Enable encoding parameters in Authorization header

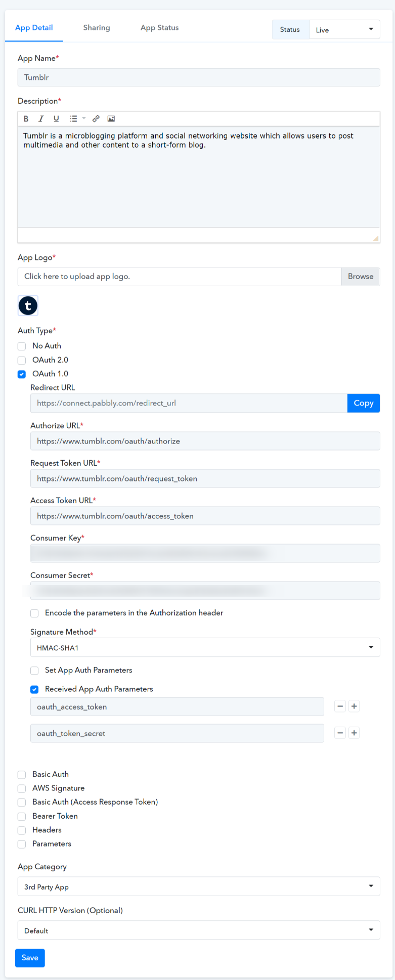click(x=34, y=613)
